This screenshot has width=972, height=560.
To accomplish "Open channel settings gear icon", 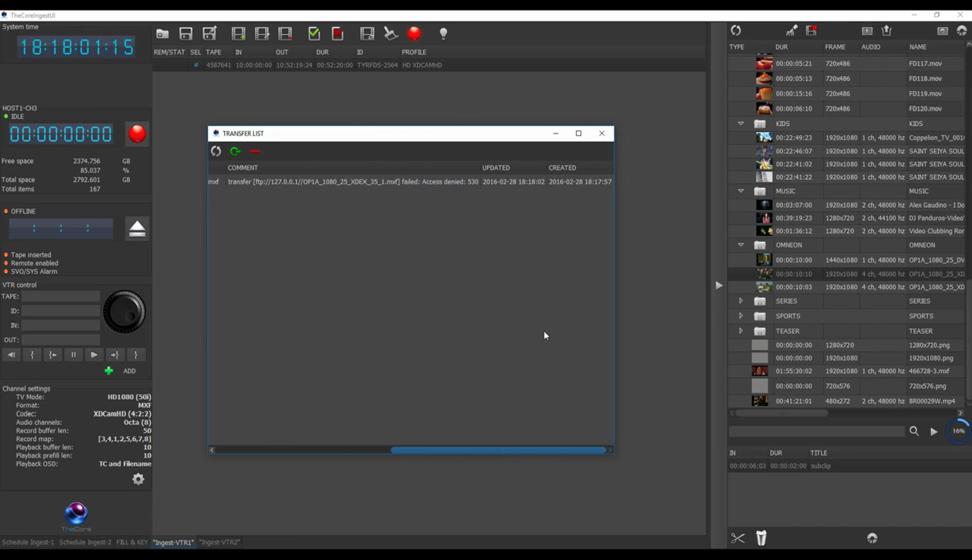I will [138, 479].
